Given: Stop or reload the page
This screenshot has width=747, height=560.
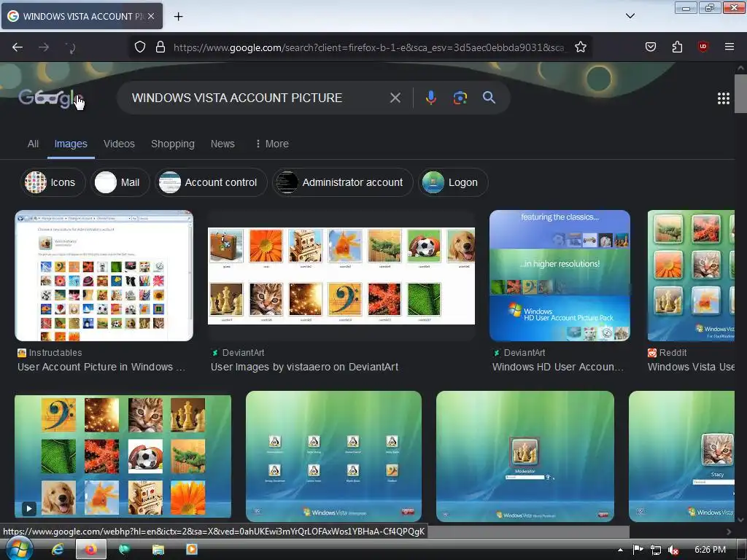Looking at the screenshot, I should [71, 47].
